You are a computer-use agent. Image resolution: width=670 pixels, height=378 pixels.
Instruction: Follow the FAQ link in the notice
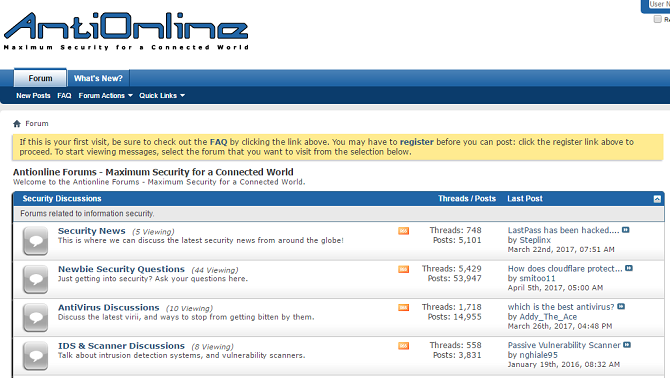pyautogui.click(x=218, y=142)
